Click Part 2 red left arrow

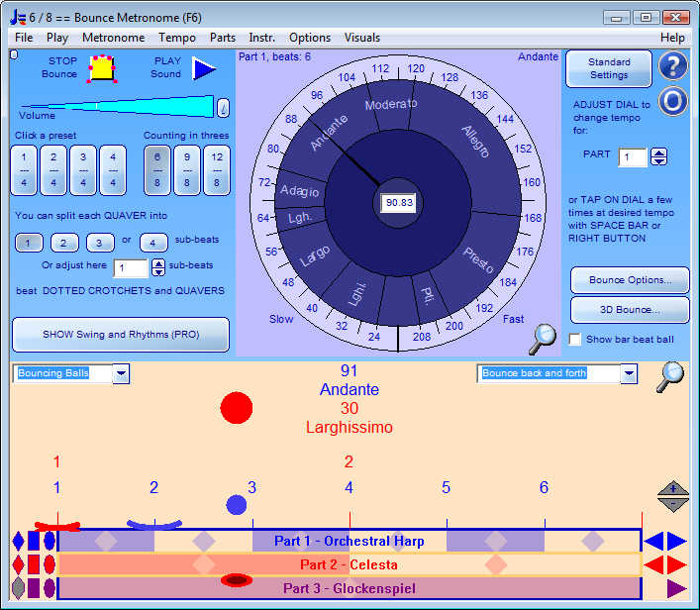pos(654,564)
